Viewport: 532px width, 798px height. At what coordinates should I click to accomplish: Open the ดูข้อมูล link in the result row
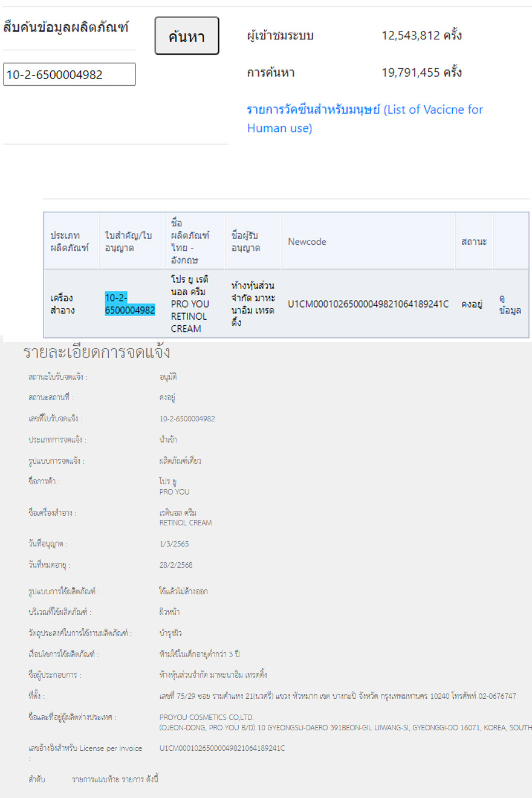[510, 304]
